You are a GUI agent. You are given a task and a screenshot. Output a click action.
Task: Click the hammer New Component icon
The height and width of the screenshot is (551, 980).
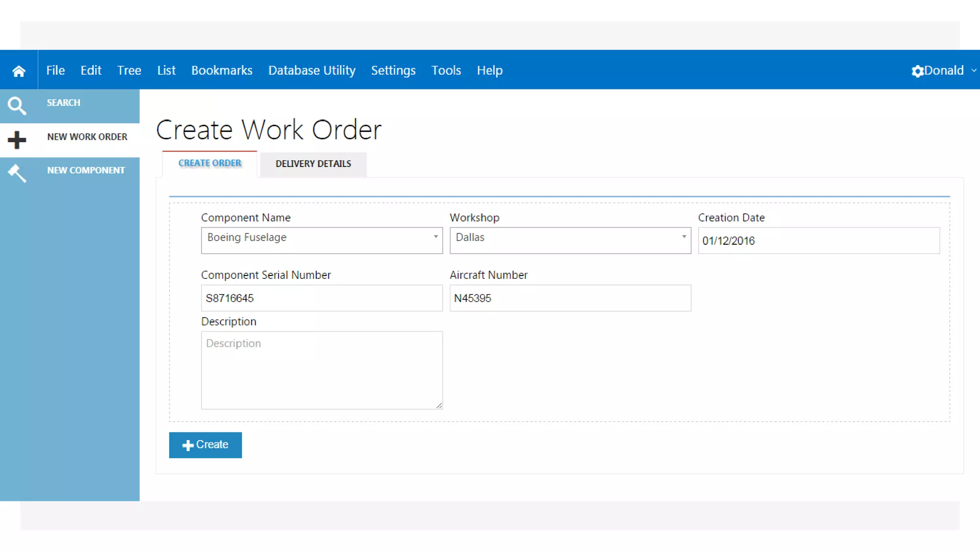coord(17,173)
